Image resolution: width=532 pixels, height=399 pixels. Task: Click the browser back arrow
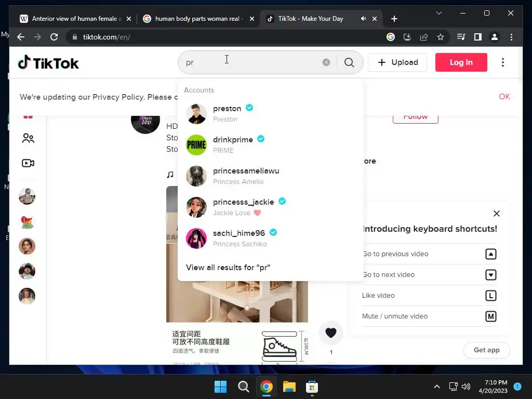tap(21, 37)
